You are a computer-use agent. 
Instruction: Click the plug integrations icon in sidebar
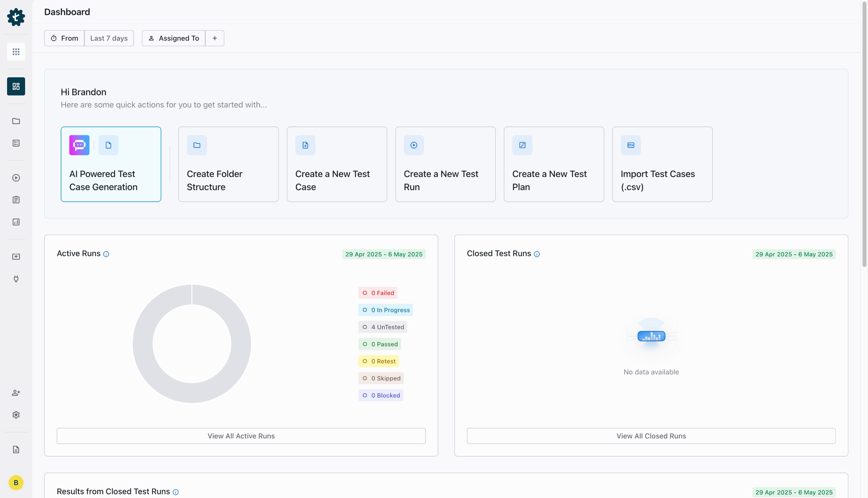(16, 279)
